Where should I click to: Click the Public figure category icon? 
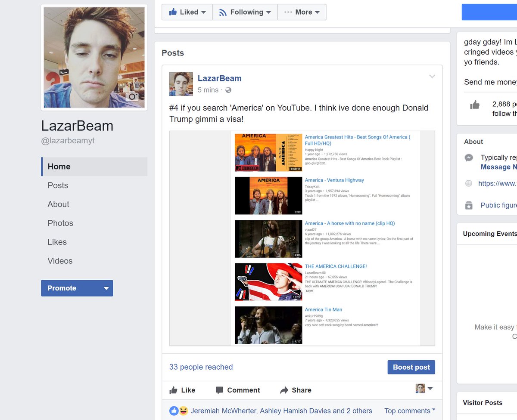469,205
